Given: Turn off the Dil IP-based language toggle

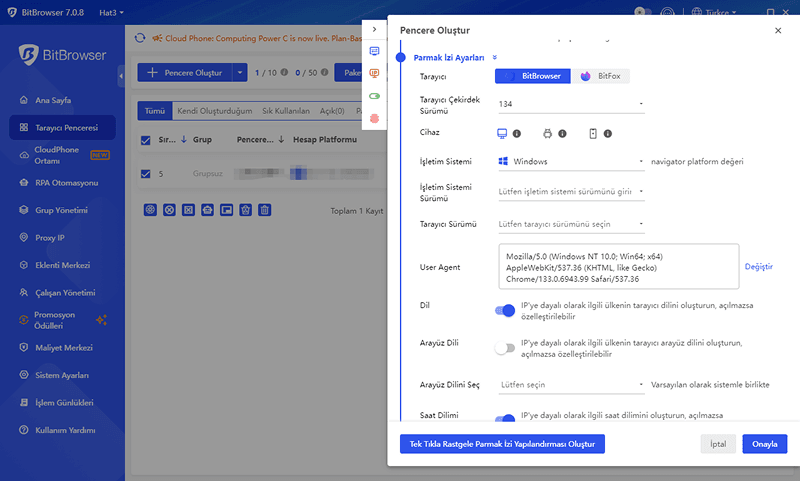Looking at the screenshot, I should [505, 310].
